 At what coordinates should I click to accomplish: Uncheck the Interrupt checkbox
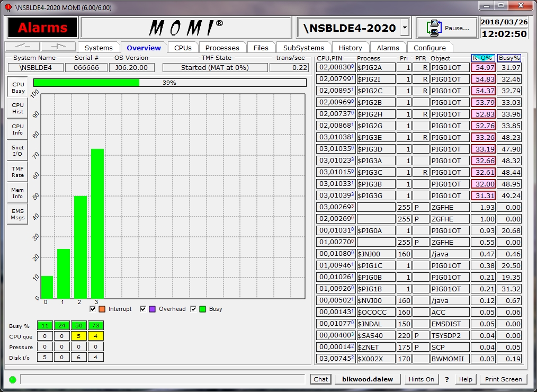point(93,309)
